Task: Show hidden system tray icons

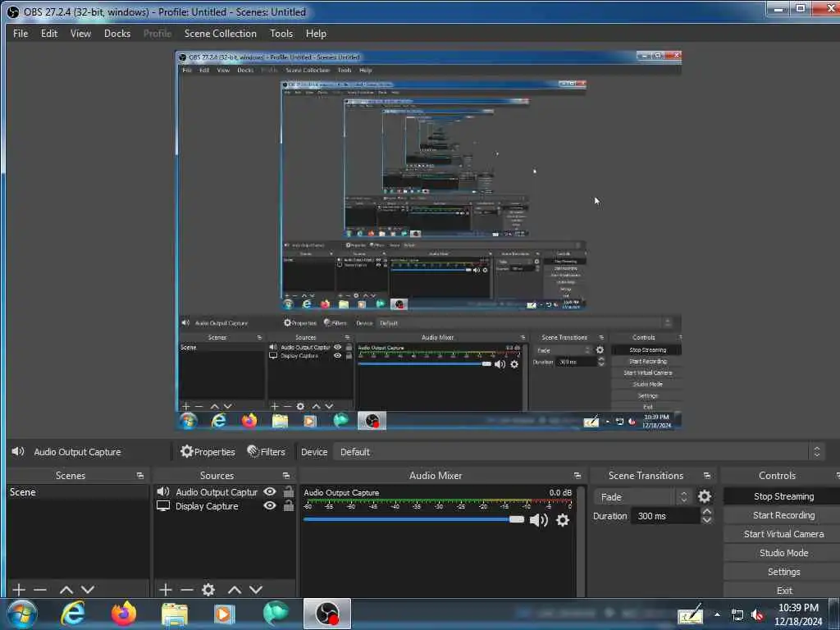Action: (717, 615)
